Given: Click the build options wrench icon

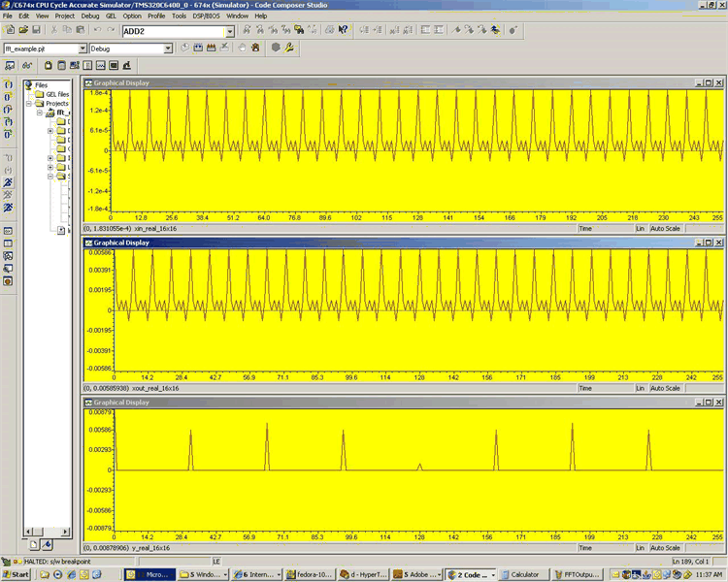Looking at the screenshot, I should pos(289,48).
